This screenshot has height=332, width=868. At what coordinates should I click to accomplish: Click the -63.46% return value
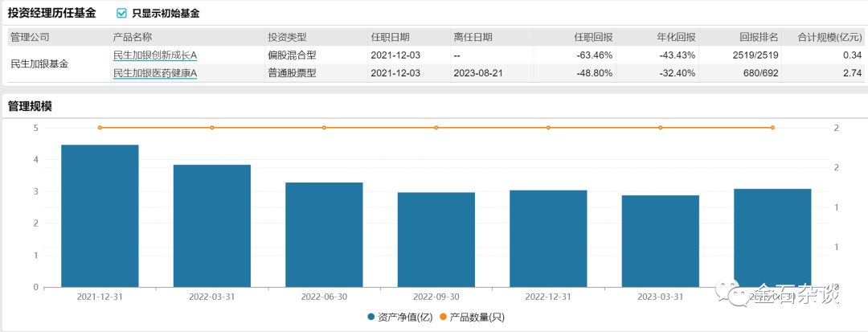(595, 55)
